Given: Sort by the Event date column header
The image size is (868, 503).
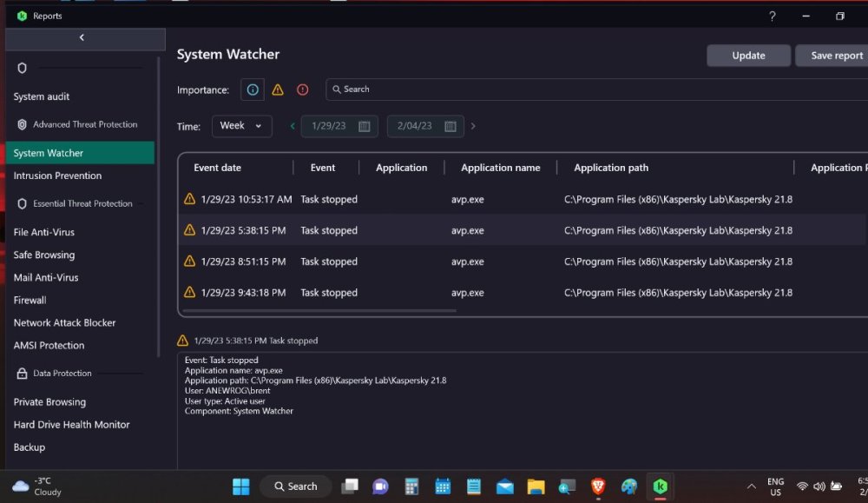Looking at the screenshot, I should 218,168.
